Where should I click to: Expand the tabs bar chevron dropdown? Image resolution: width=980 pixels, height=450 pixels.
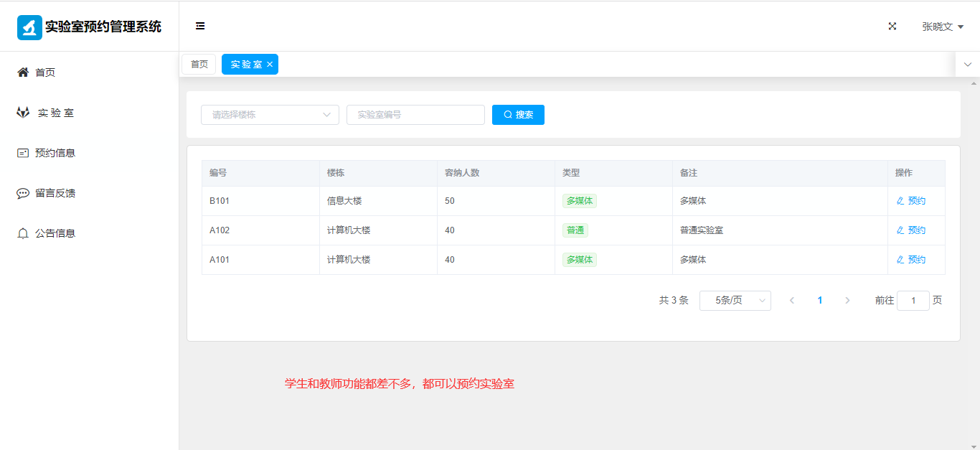[968, 65]
